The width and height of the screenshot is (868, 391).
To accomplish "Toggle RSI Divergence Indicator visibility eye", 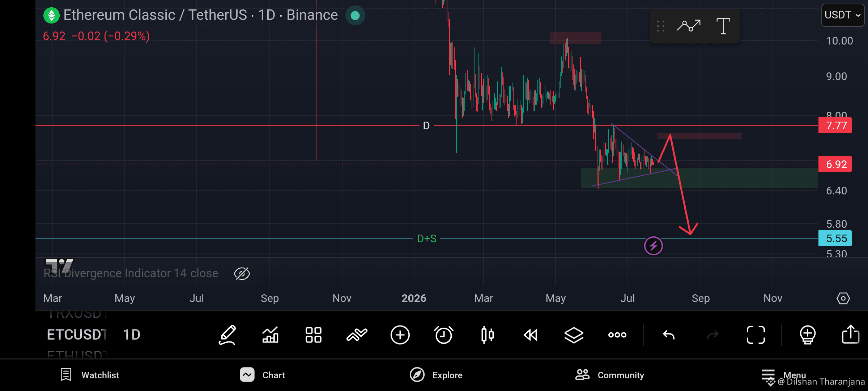I will [242, 274].
